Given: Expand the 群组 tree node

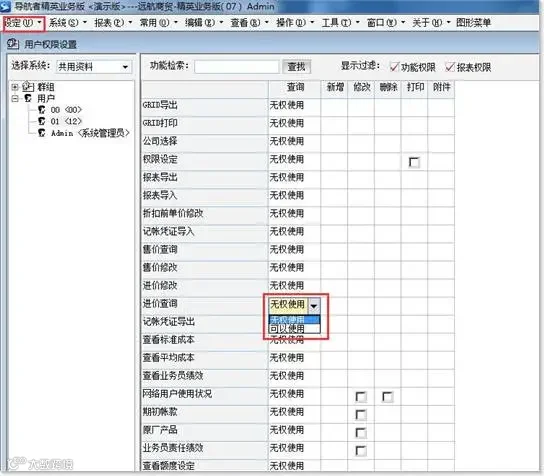Looking at the screenshot, I should (x=15, y=87).
